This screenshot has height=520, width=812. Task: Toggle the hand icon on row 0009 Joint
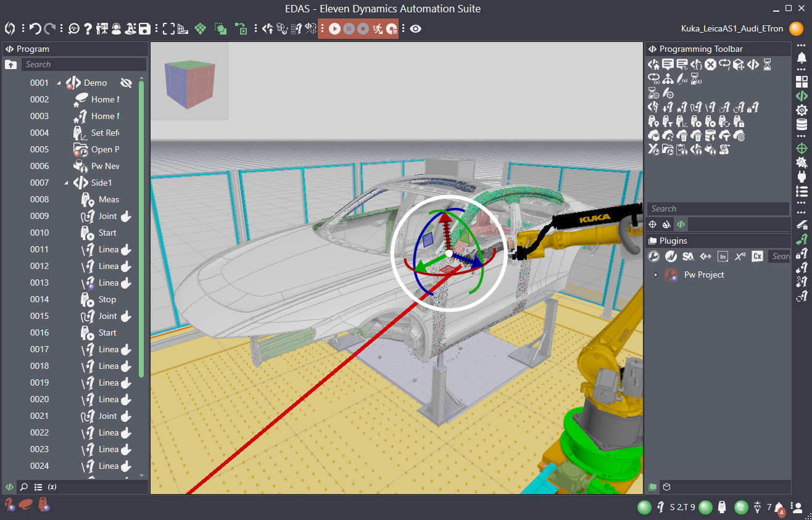126,217
